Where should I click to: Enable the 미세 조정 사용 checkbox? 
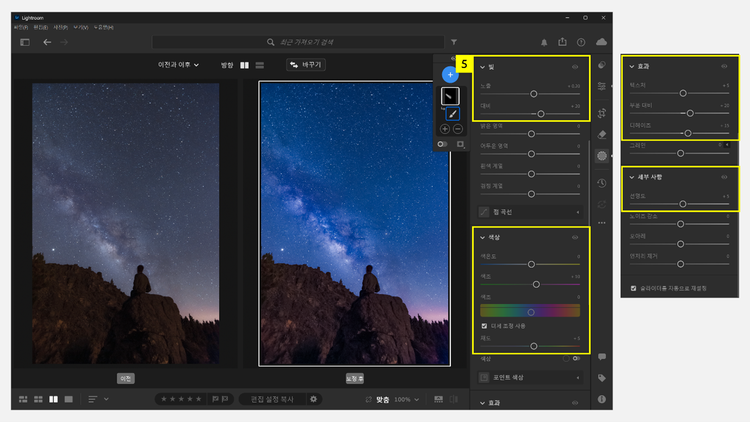click(x=484, y=326)
